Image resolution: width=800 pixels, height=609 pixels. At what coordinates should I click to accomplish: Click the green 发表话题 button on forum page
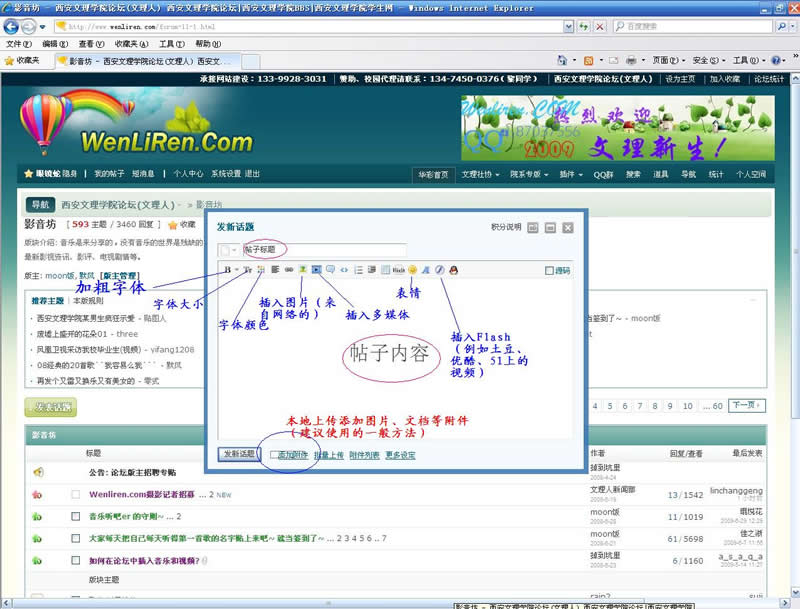click(51, 407)
